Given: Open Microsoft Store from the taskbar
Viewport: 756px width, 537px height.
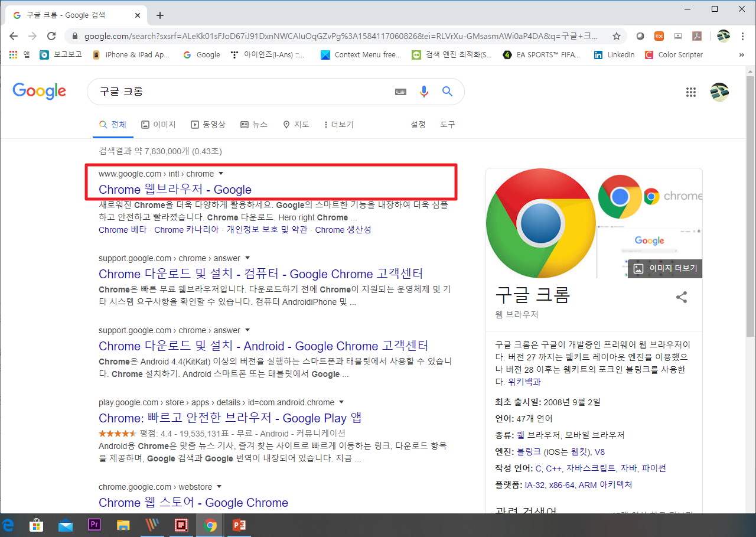Looking at the screenshot, I should (37, 525).
